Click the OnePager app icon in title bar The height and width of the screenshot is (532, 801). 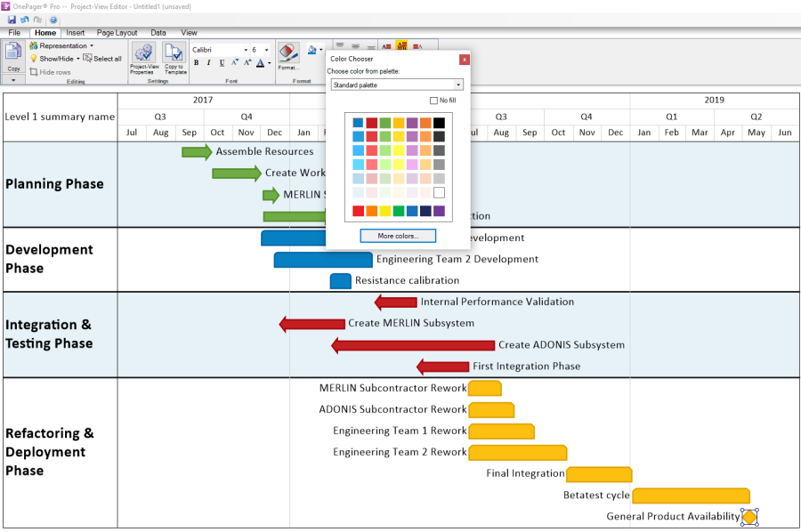point(5,6)
